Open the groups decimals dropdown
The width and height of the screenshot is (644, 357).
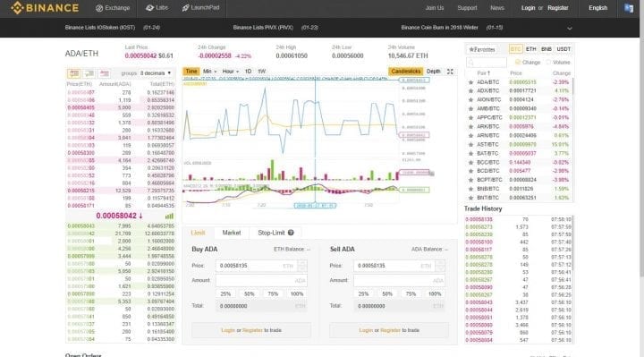[156, 73]
